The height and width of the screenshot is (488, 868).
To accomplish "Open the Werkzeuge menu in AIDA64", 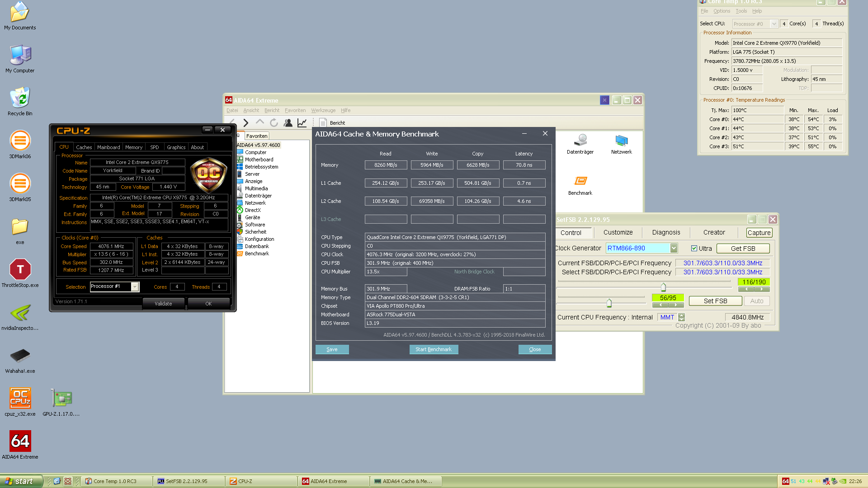I will (x=323, y=110).
